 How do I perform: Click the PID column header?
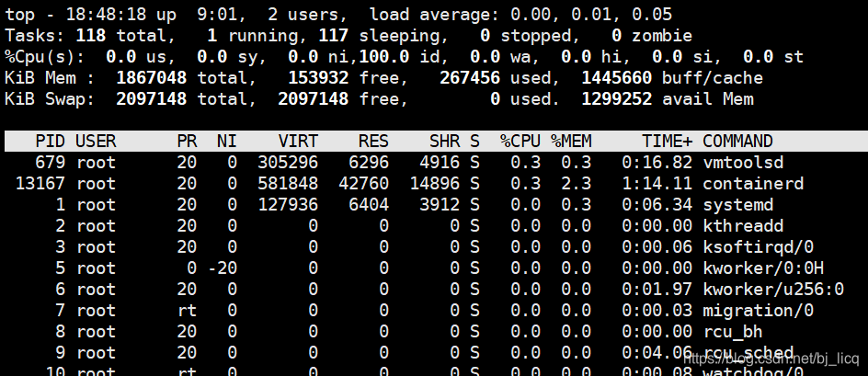[51, 142]
